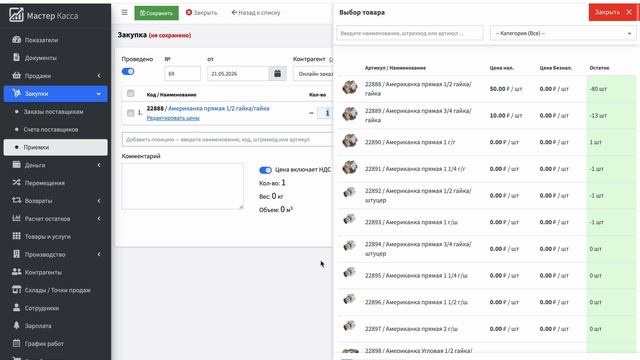
Task: Open Американка прямая 1/2 гайка/гайка link in purchase
Action: pyautogui.click(x=219, y=108)
